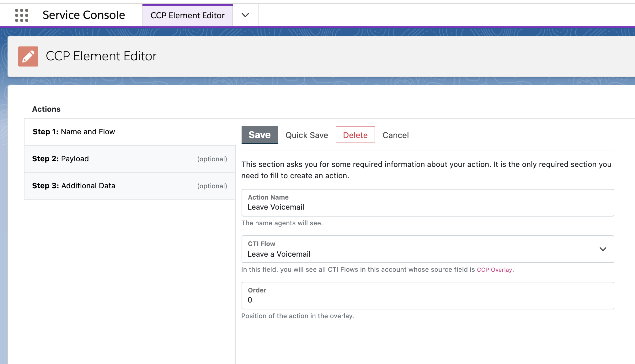Viewport: 635px width, 364px height.
Task: Click Quick Save
Action: pos(307,135)
